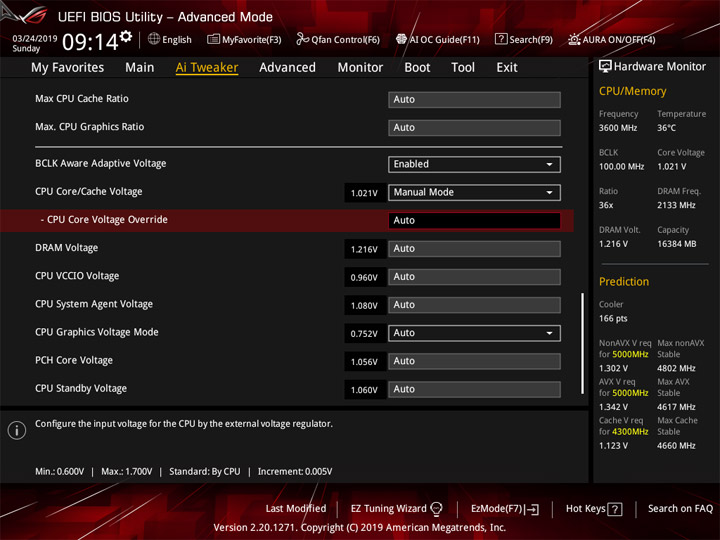
Task: Click the 0.960V VCCIO readout
Action: click(364, 278)
